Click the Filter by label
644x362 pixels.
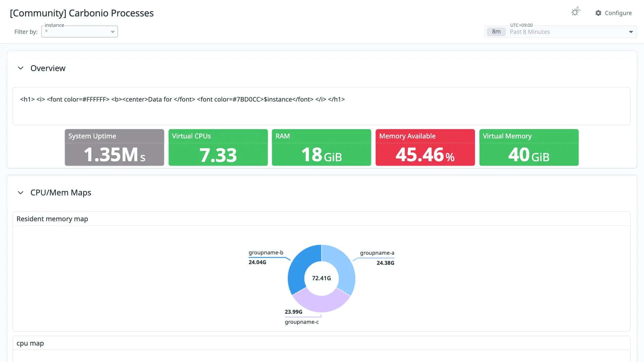coord(26,32)
